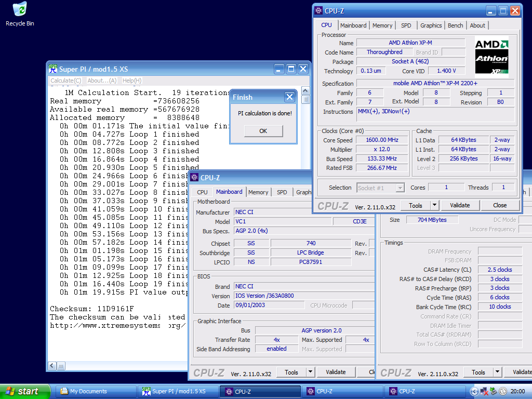The height and width of the screenshot is (399, 532).
Task: Maximize the Super PI window
Action: point(291,69)
